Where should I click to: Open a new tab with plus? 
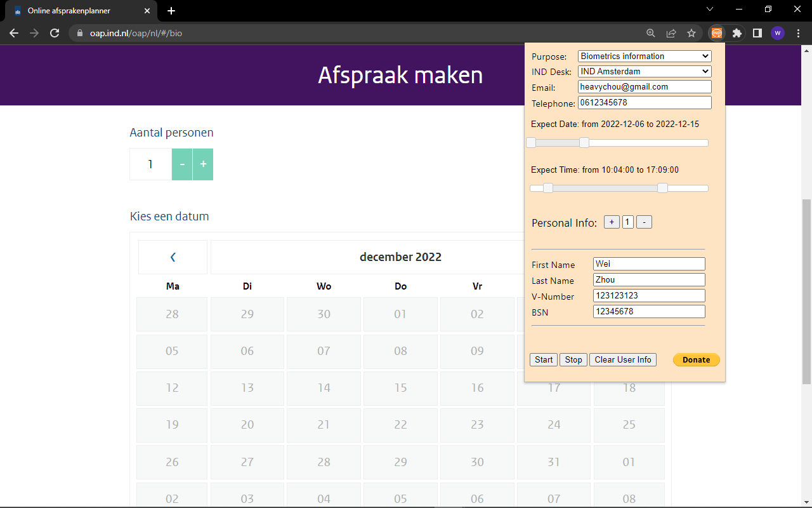pos(171,11)
